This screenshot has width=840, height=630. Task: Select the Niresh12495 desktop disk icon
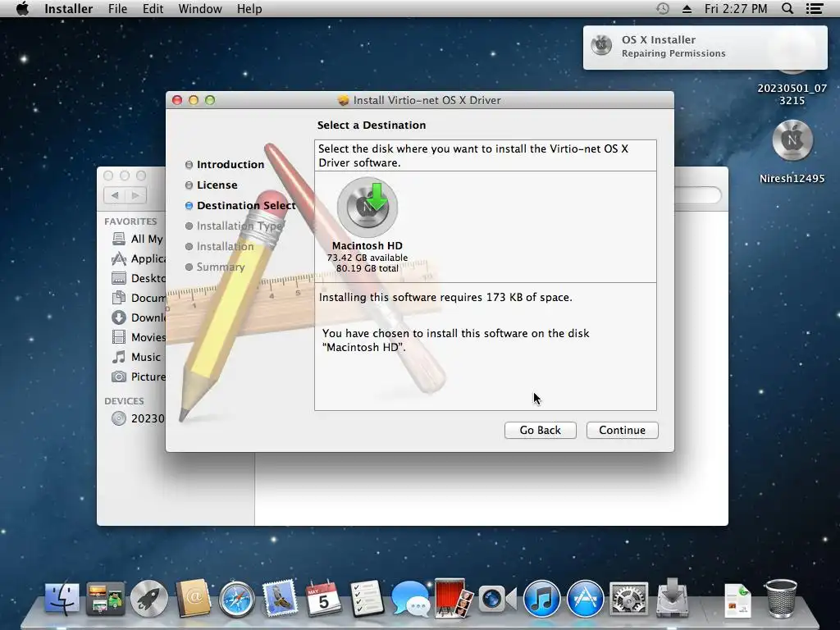pyautogui.click(x=792, y=140)
